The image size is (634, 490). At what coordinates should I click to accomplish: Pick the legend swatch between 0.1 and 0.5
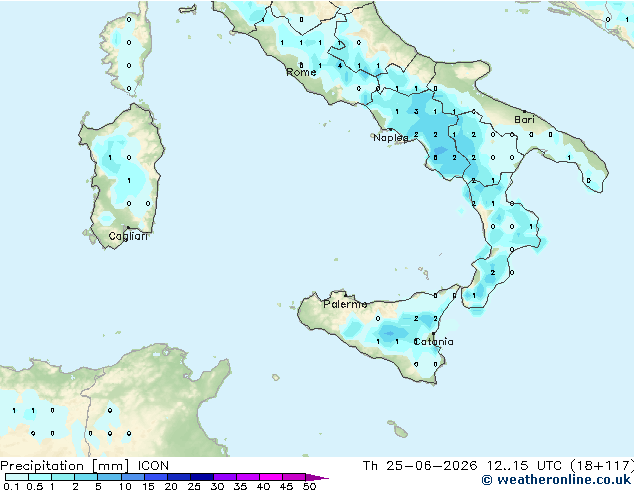coord(17,477)
